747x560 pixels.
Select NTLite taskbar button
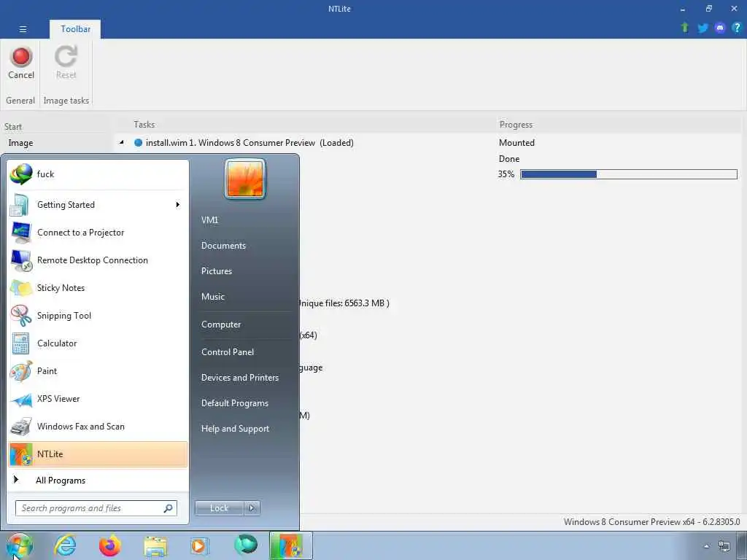[x=290, y=545]
